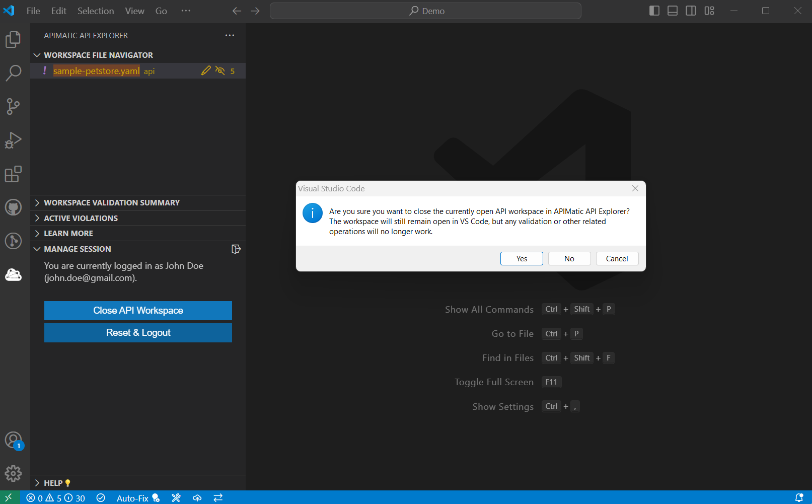Click the checkmark validation status icon
This screenshot has height=504, width=812.
101,498
